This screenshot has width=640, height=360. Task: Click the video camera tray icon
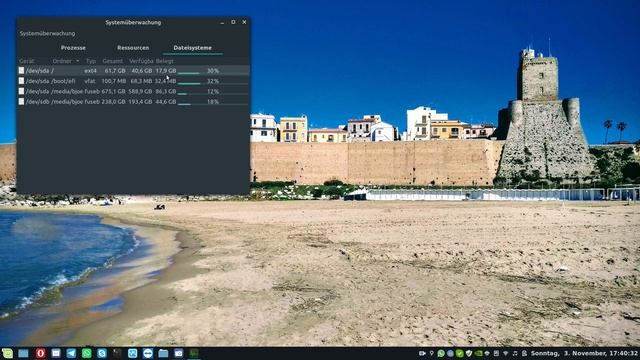click(422, 353)
